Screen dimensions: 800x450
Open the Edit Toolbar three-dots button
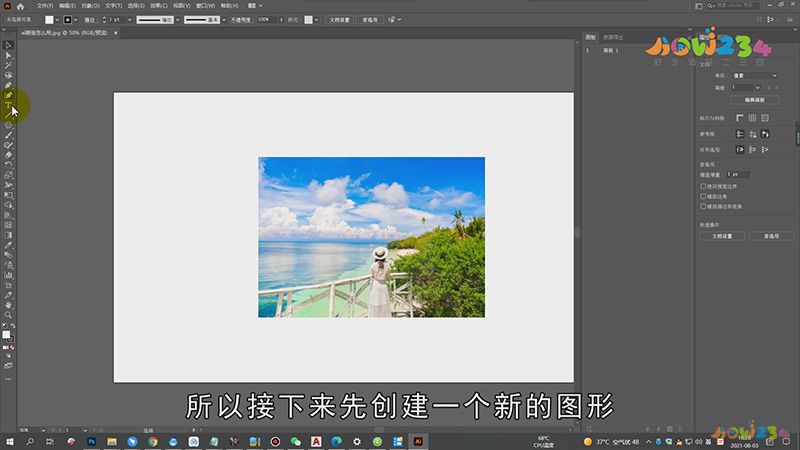8,379
